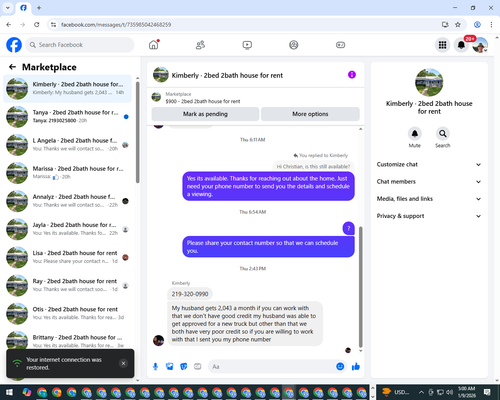The image size is (500, 400).
Task: Open the notifications bell
Action: 461,45
